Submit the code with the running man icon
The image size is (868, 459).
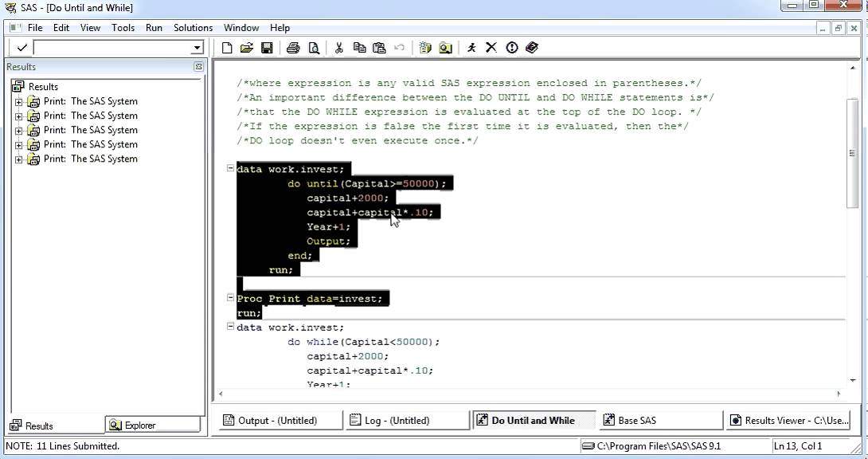[471, 48]
